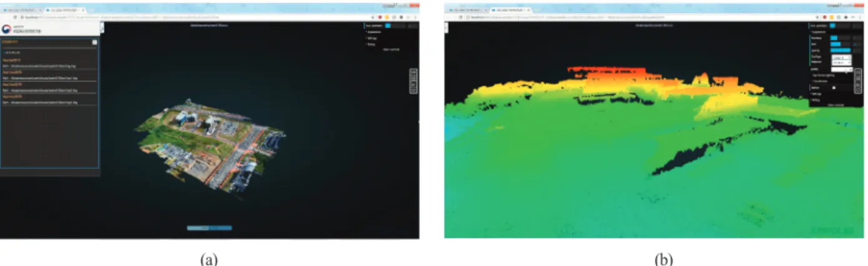Switch to the first browser tab in screenshot (b)
This screenshot has height=266, width=868.
click(467, 10)
